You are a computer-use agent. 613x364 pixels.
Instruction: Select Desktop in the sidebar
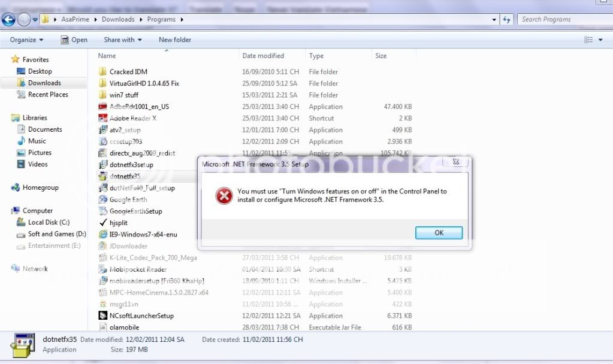(x=40, y=71)
